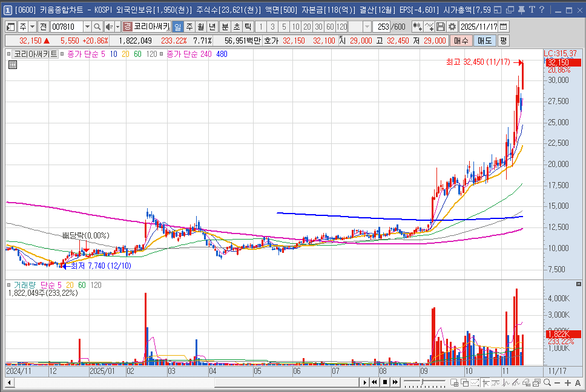The image size is (586, 392).
Task: Select the 주 weekly period toggle
Action: [189, 27]
